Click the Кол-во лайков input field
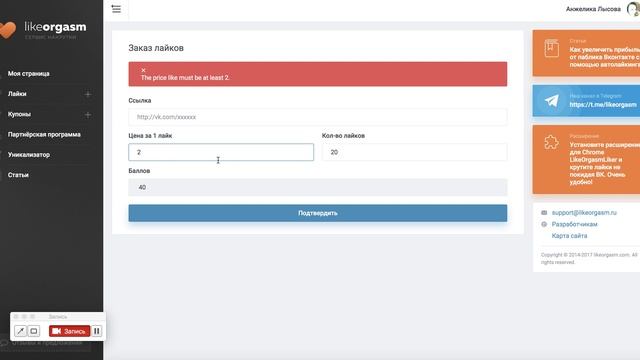The width and height of the screenshot is (640, 360). tap(414, 152)
